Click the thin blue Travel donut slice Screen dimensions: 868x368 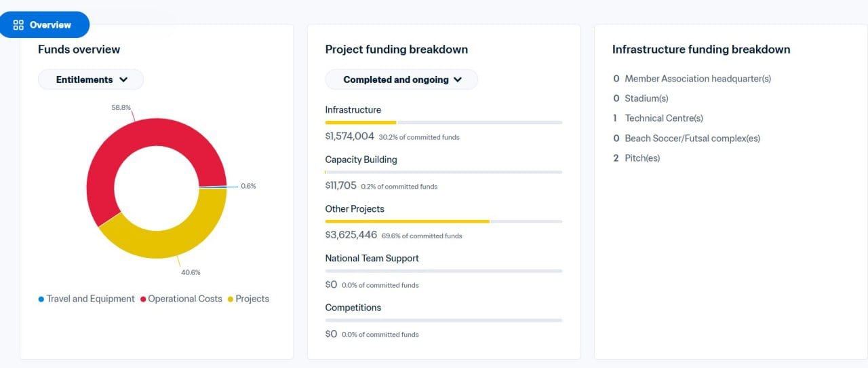pyautogui.click(x=213, y=187)
